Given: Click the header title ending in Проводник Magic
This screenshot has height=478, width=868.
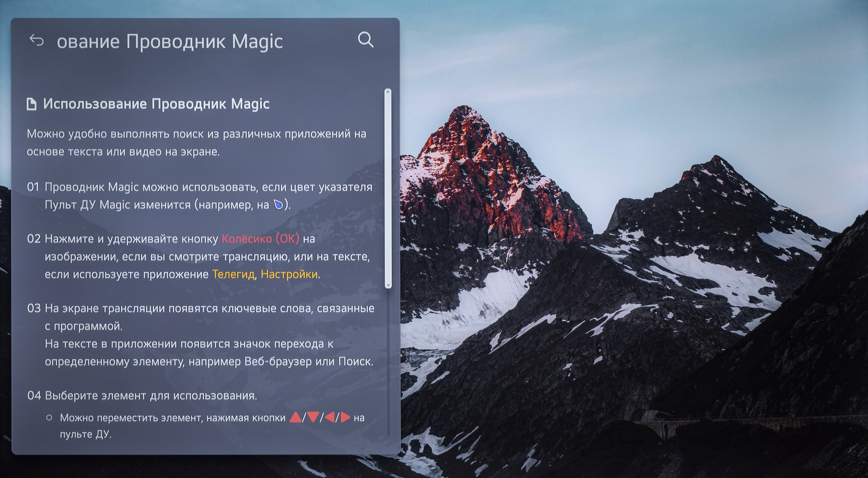Looking at the screenshot, I should (x=170, y=42).
